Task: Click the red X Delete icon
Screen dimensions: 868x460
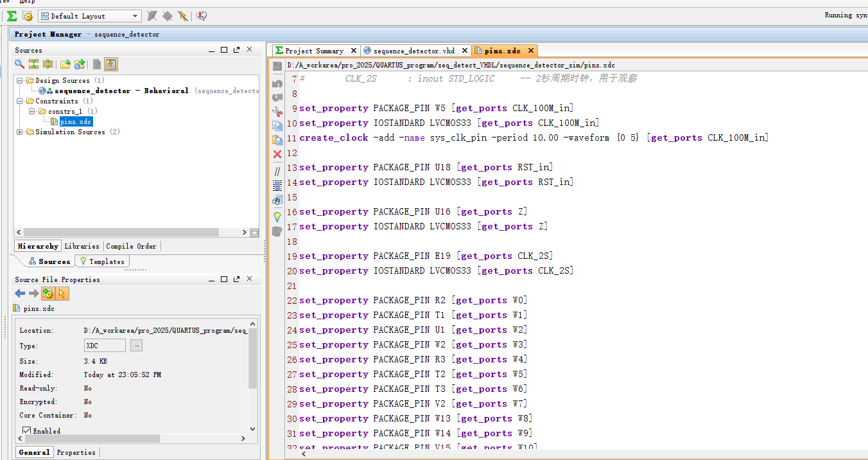Action: 277,154
